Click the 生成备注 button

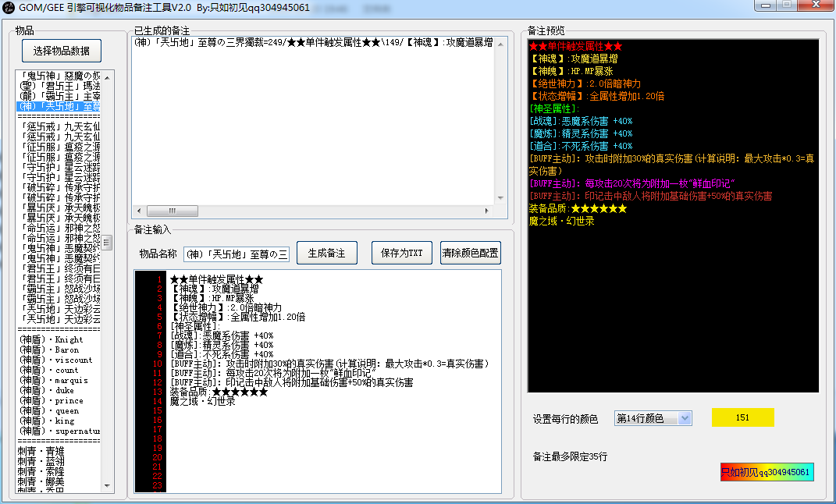327,253
